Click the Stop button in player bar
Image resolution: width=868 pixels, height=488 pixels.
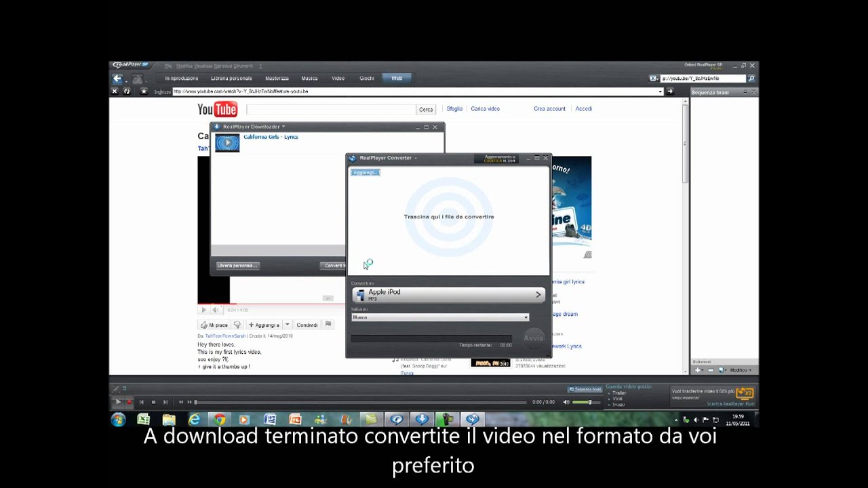(153, 402)
